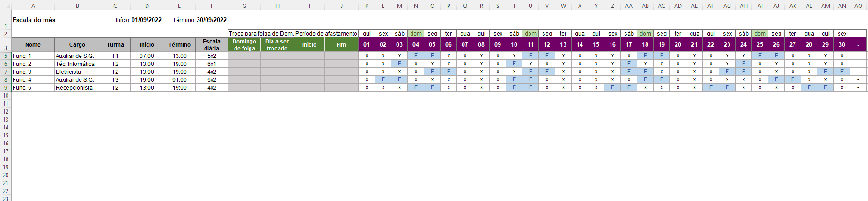This screenshot has width=868, height=201.
Task: Click the Nome header cell
Action: [33, 45]
